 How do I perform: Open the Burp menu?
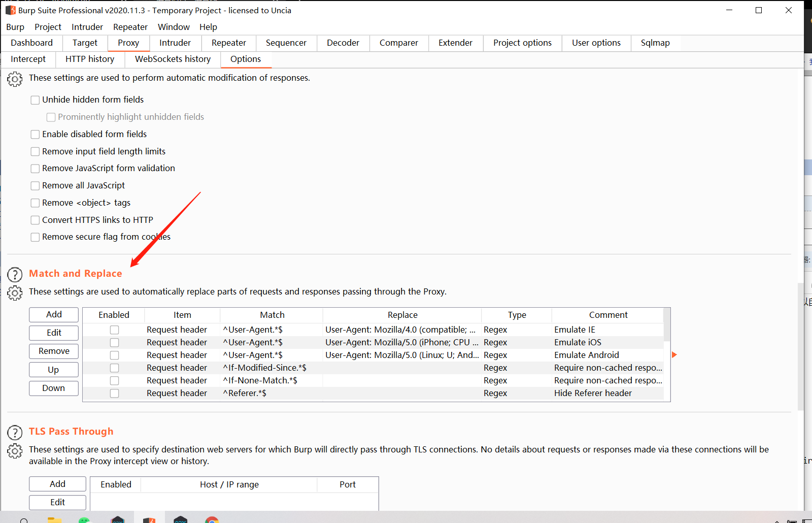click(15, 27)
